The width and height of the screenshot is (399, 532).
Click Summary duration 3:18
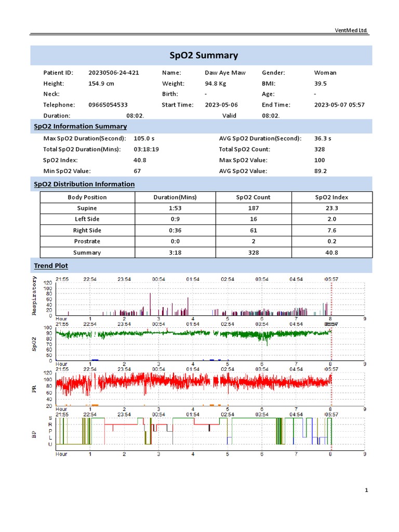click(x=175, y=253)
